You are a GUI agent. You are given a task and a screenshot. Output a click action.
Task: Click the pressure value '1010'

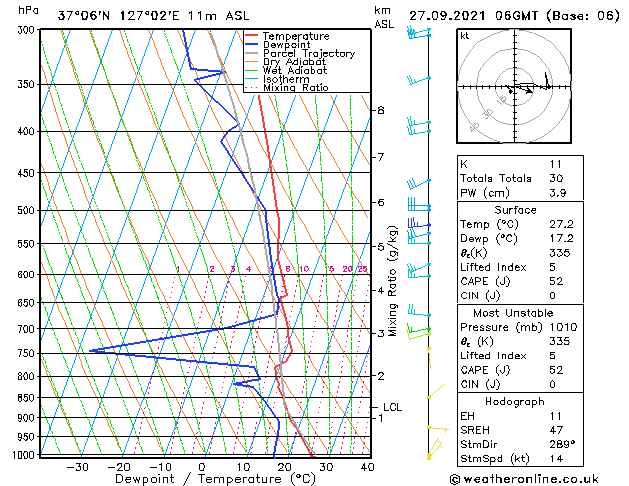(x=564, y=328)
